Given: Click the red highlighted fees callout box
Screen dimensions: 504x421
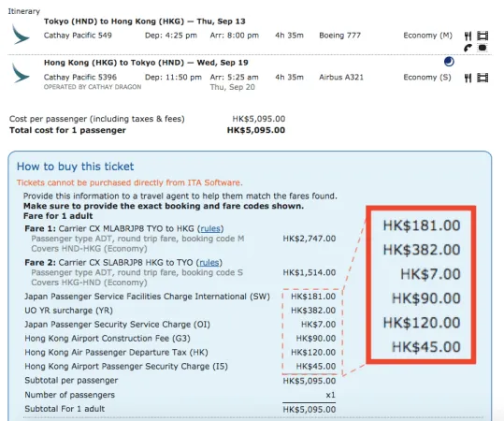Looking at the screenshot, I should click(421, 285).
